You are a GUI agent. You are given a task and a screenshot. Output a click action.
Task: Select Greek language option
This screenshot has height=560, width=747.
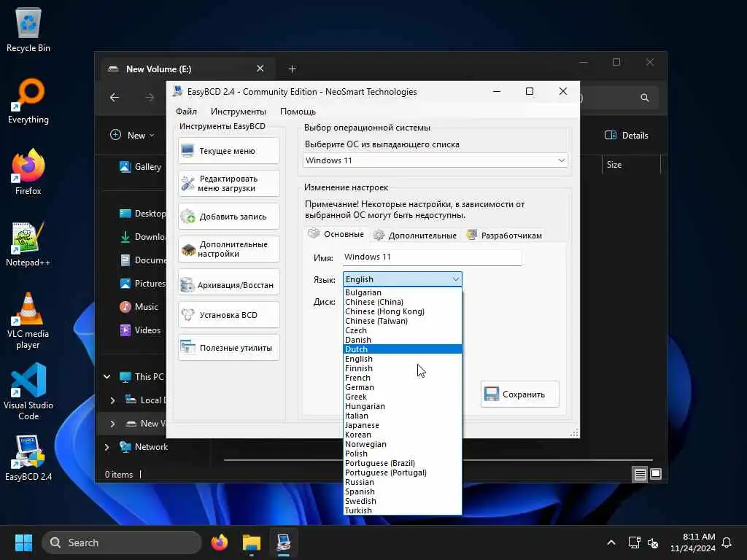[x=403, y=397]
